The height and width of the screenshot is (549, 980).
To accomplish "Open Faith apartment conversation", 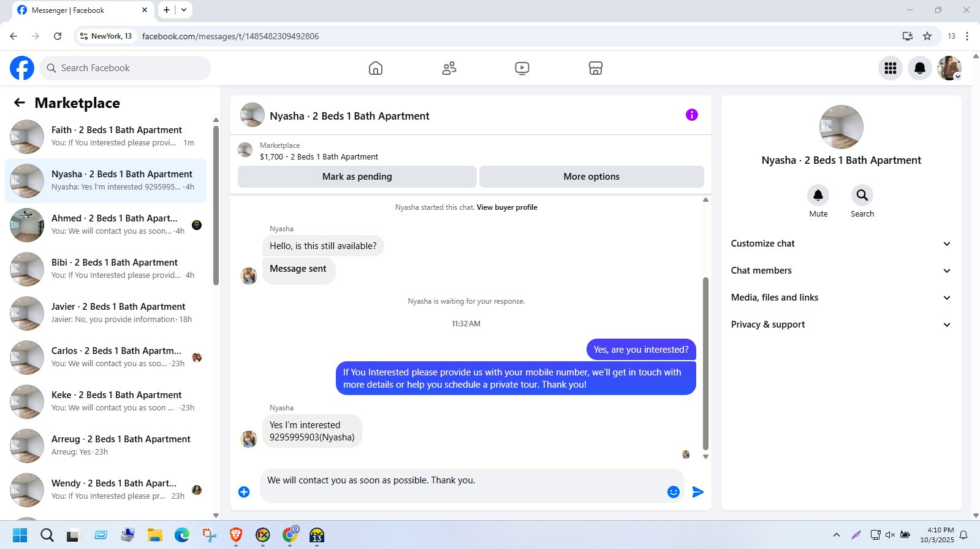I will coord(105,137).
